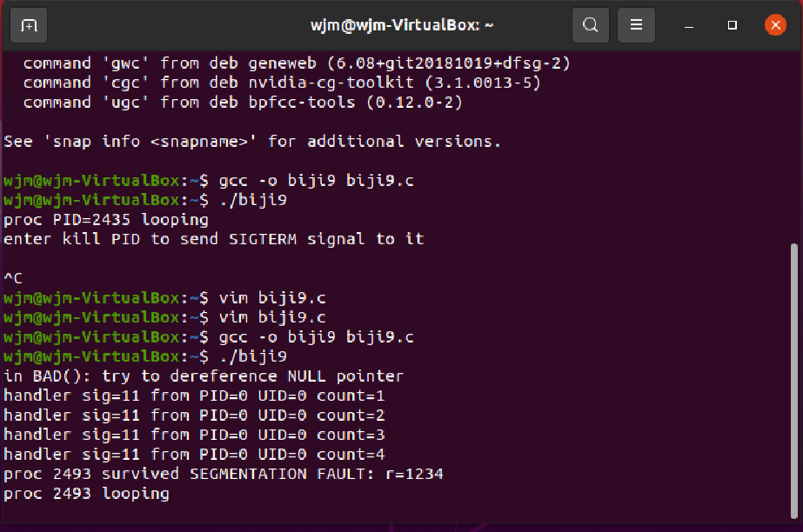The height and width of the screenshot is (532, 803).
Task: Click the handler line with count=4
Action: [x=194, y=454]
